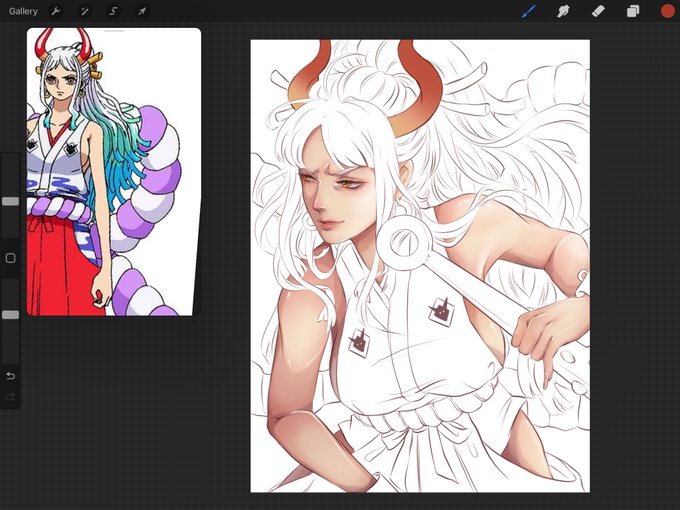Click the main drawing canvas

coord(420,266)
